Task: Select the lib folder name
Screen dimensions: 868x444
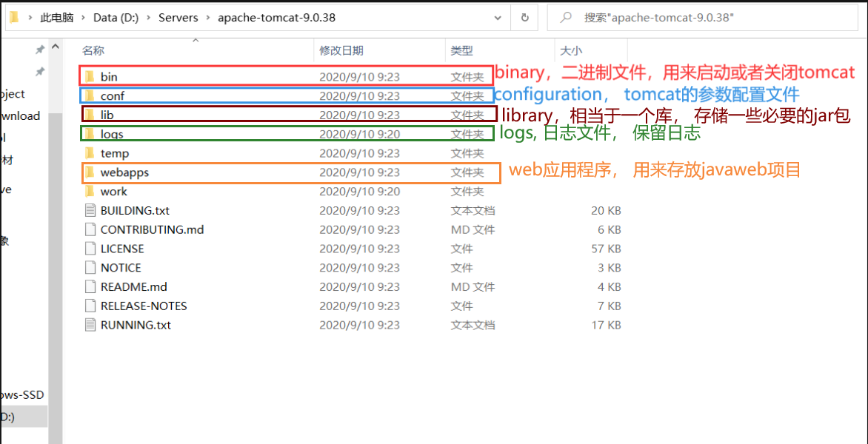Action: [107, 115]
